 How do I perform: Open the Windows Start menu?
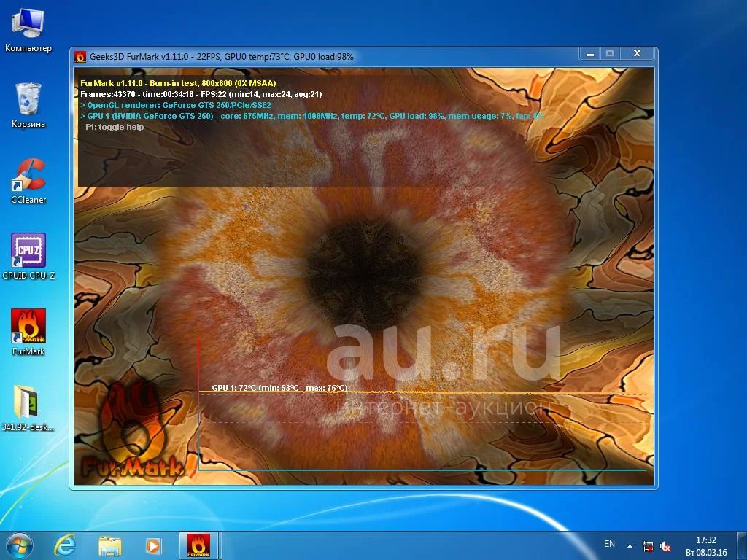point(19,545)
